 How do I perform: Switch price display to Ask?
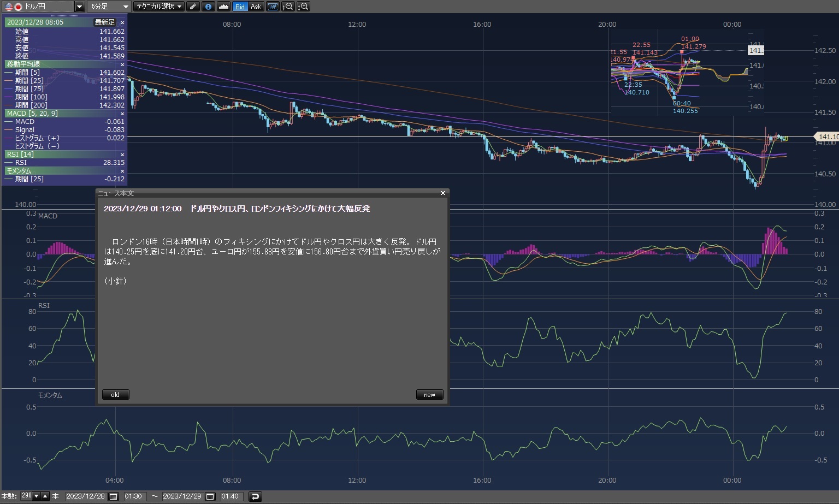pyautogui.click(x=256, y=7)
